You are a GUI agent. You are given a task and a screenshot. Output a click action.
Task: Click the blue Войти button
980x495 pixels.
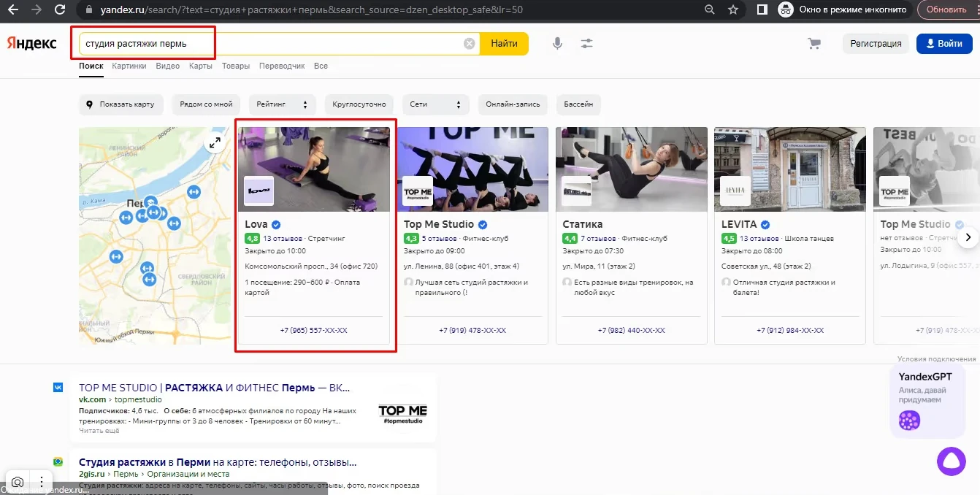point(944,43)
